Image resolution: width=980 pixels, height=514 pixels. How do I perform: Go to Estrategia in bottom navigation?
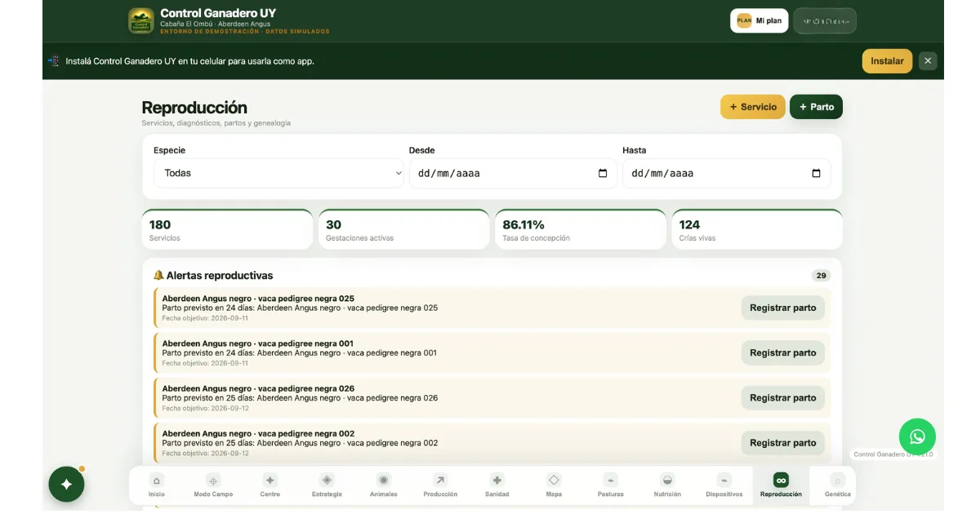[x=327, y=485]
